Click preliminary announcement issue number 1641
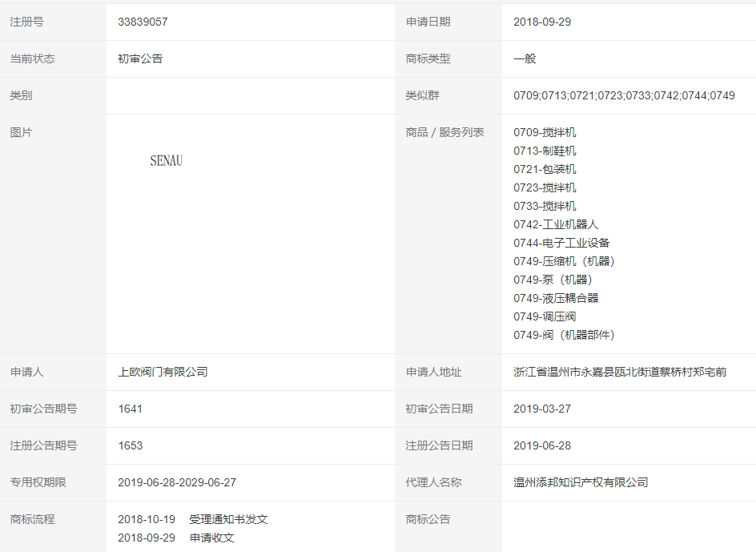The image size is (756, 552). click(130, 409)
